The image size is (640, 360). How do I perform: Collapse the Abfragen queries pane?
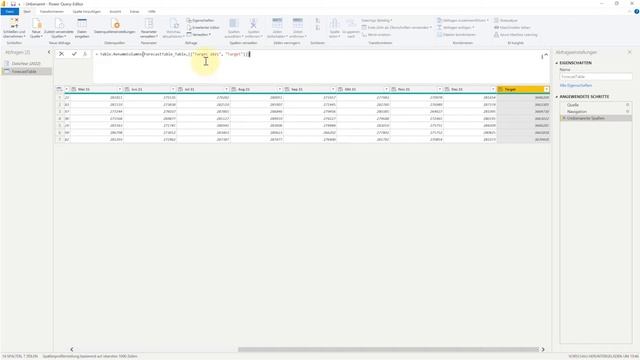tap(49, 52)
